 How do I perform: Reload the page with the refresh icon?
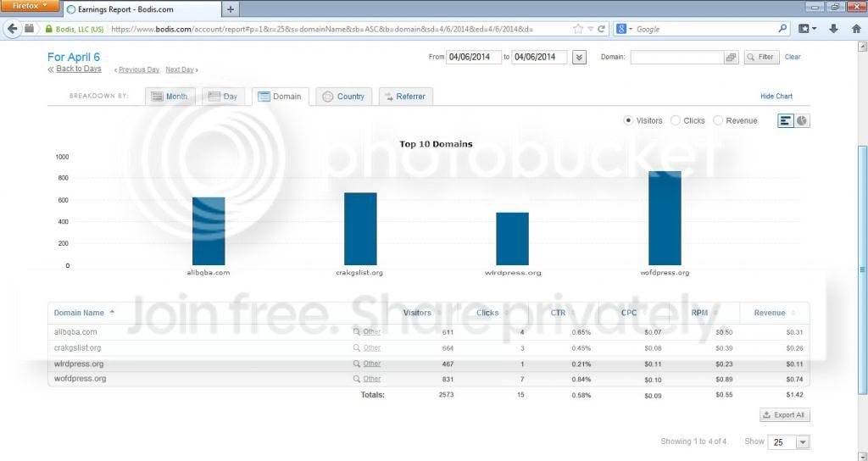click(x=602, y=29)
